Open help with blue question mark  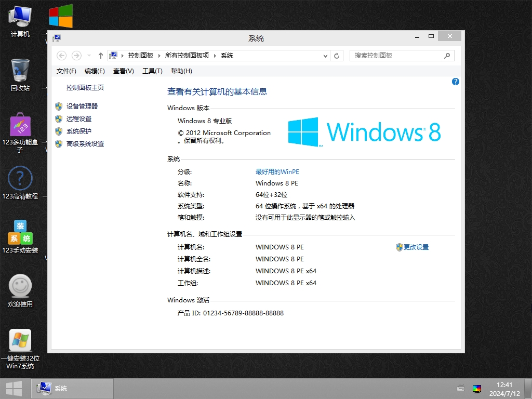point(455,82)
